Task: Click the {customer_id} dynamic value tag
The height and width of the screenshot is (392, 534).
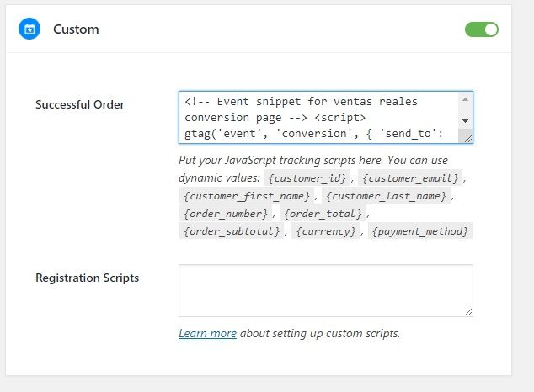Action: [307, 178]
